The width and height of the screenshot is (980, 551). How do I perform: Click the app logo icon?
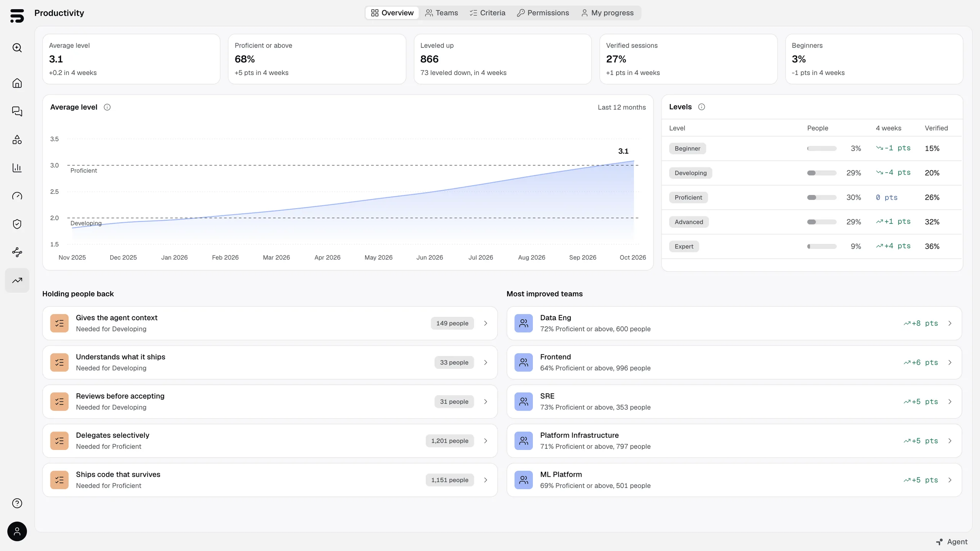click(x=17, y=16)
